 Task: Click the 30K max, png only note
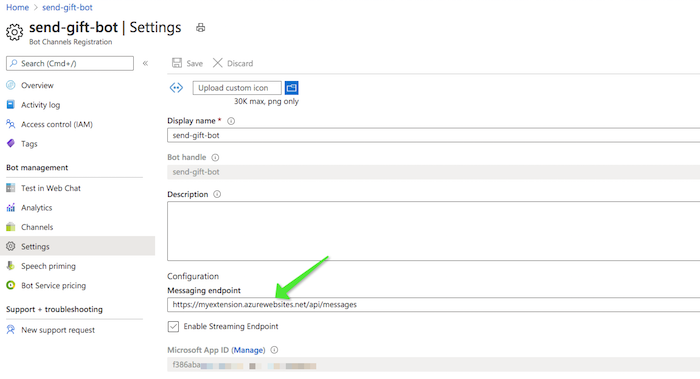pos(267,101)
